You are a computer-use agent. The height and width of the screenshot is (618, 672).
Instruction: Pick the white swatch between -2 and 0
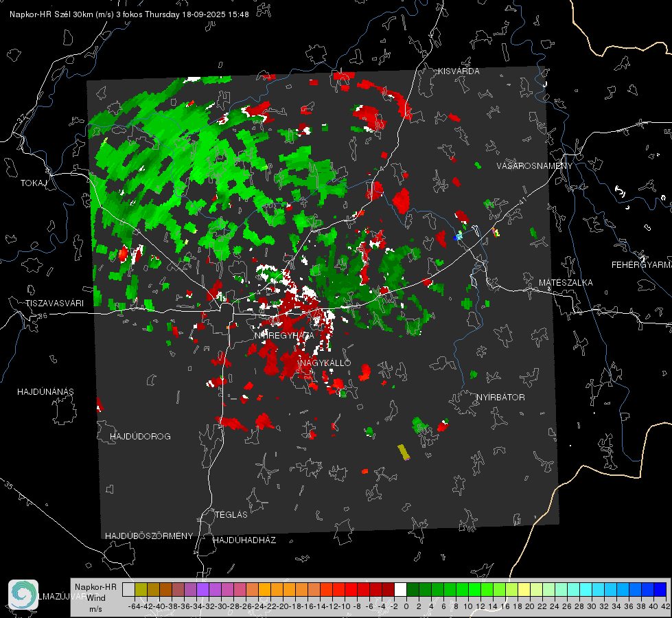400,589
